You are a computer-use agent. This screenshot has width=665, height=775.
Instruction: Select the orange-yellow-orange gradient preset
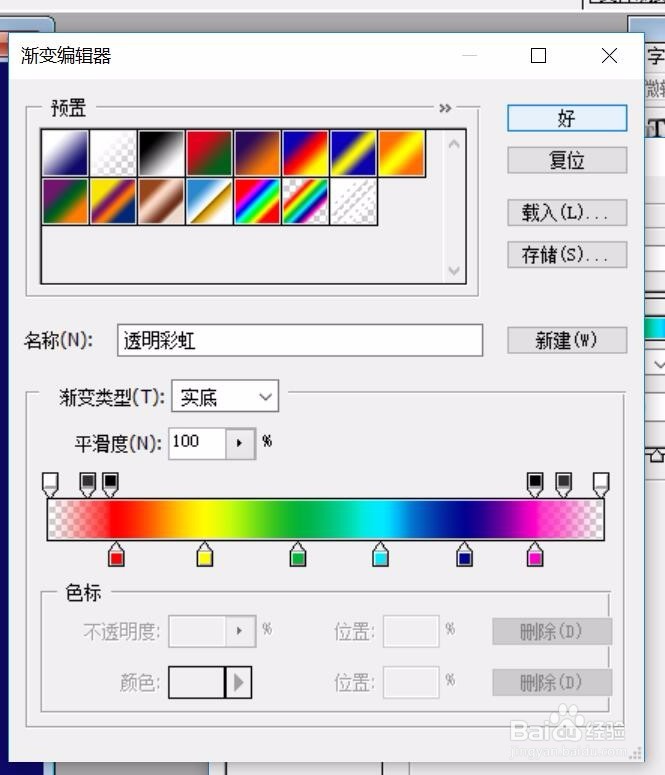click(x=401, y=153)
